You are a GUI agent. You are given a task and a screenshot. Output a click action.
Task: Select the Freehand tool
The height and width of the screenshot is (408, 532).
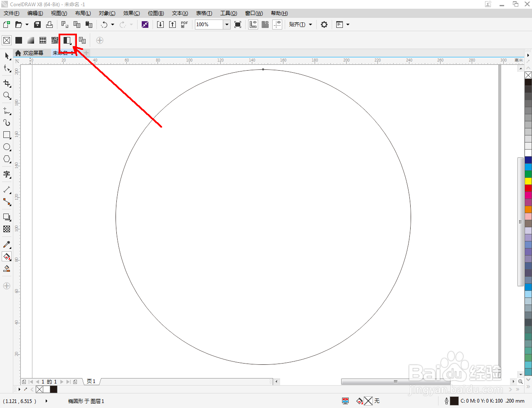(x=7, y=111)
